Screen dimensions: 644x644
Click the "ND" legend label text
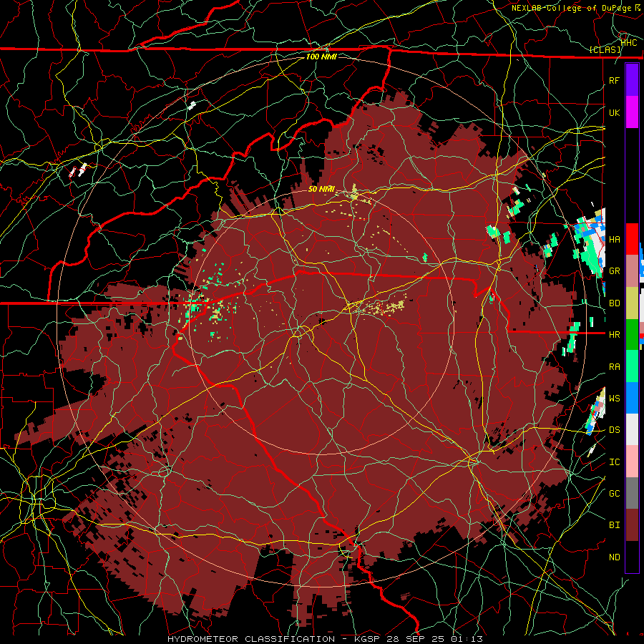coord(615,557)
